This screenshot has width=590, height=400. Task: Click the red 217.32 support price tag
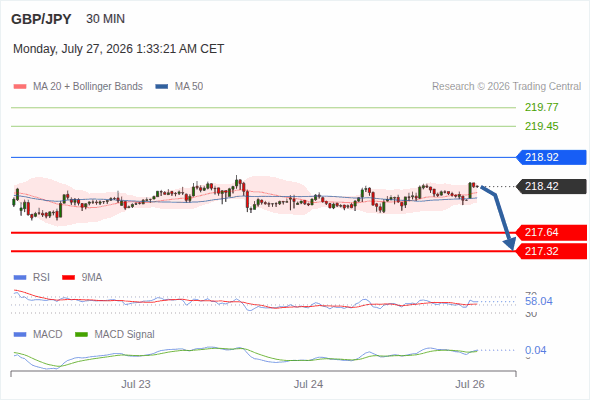[551, 251]
